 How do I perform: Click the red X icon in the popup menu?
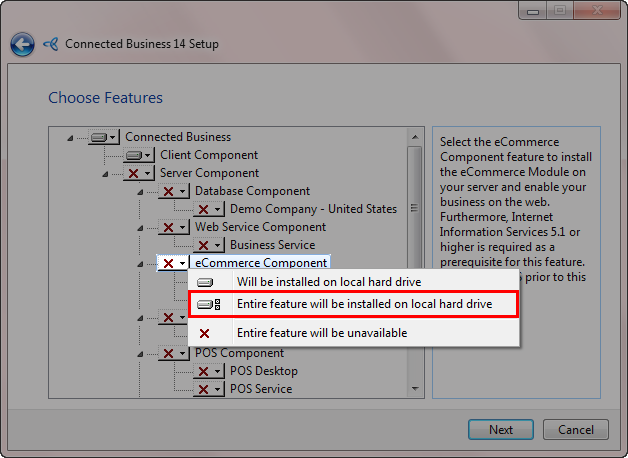click(205, 333)
